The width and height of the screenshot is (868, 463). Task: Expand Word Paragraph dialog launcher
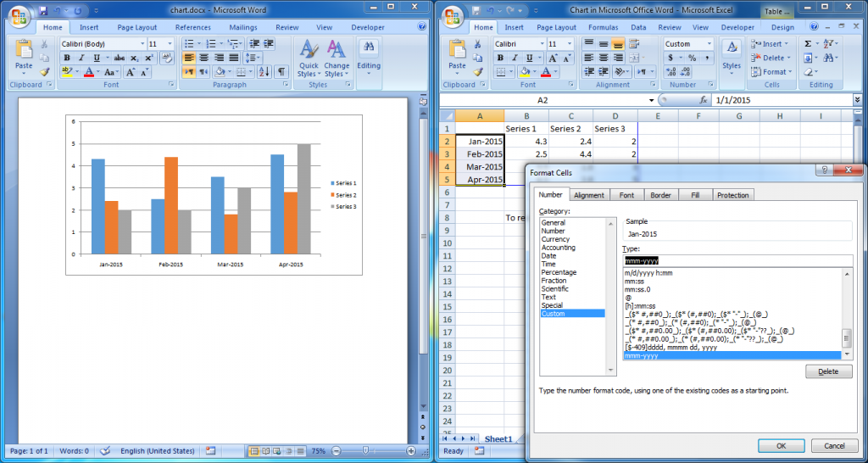click(286, 85)
